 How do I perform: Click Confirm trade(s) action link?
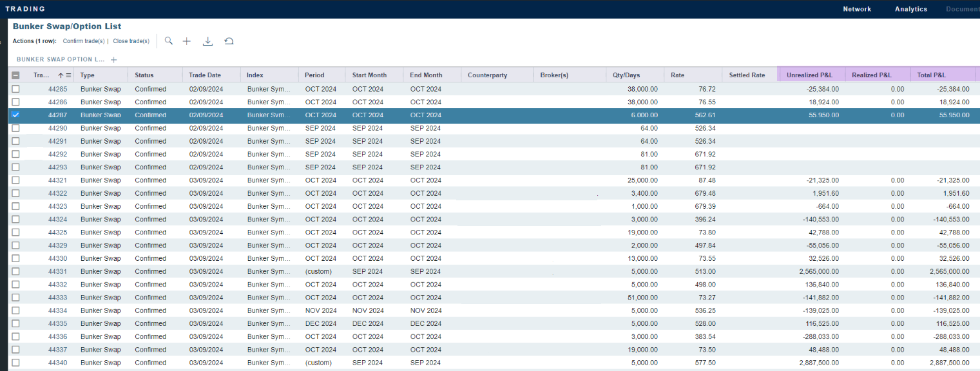coord(83,41)
